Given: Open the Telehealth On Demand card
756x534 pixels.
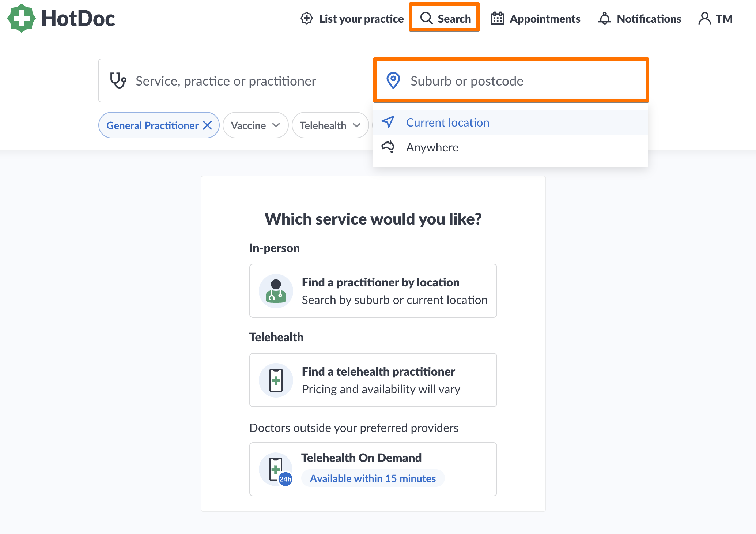Looking at the screenshot, I should (x=373, y=469).
